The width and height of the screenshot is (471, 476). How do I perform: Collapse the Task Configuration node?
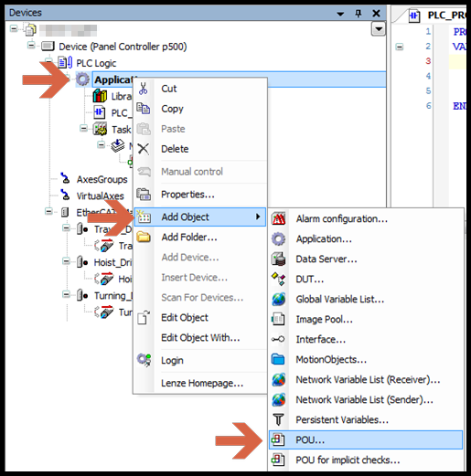[x=83, y=128]
